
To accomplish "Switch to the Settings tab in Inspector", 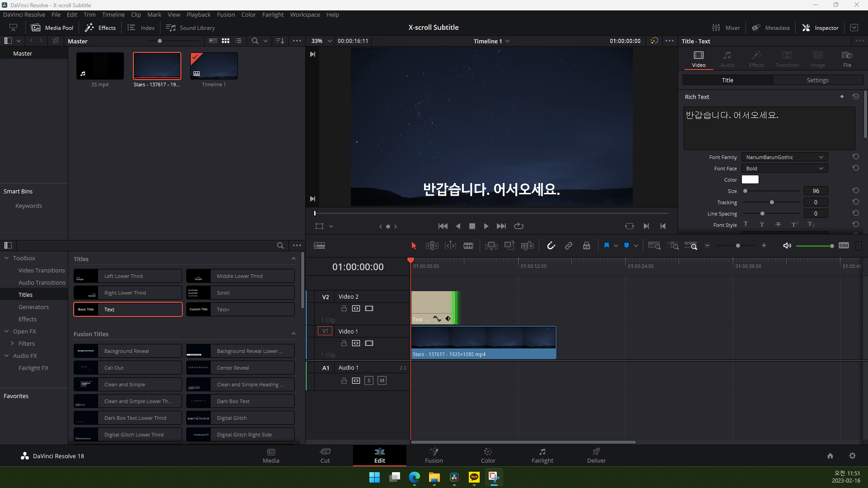I will (817, 80).
